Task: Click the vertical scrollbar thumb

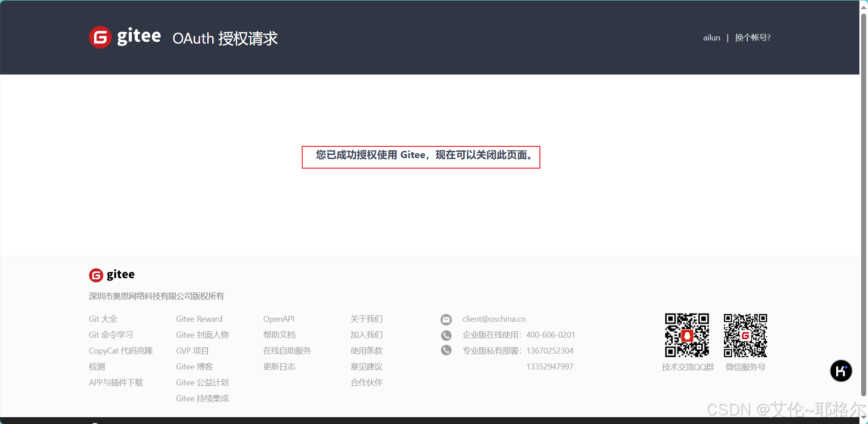Action: (x=864, y=205)
